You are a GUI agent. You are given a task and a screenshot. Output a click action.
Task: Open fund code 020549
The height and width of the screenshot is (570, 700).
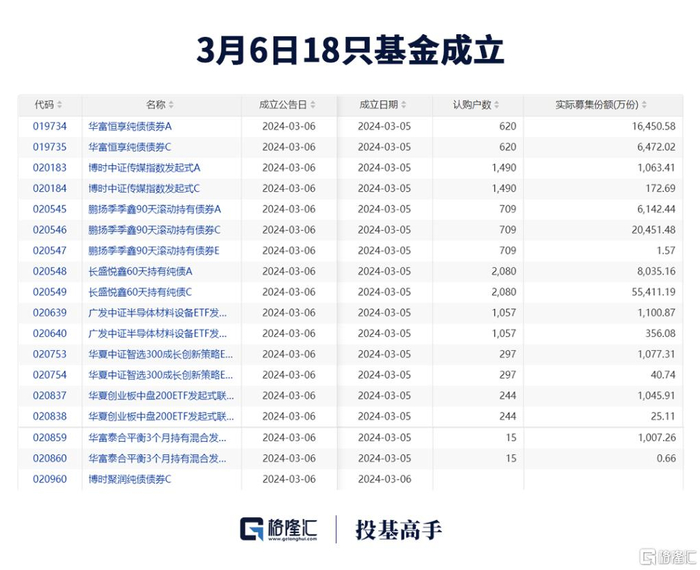click(x=50, y=292)
